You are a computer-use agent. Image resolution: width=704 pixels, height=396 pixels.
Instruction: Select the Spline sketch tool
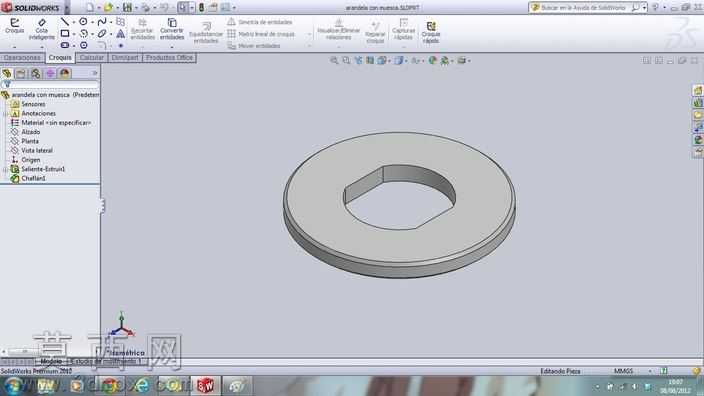(x=102, y=22)
